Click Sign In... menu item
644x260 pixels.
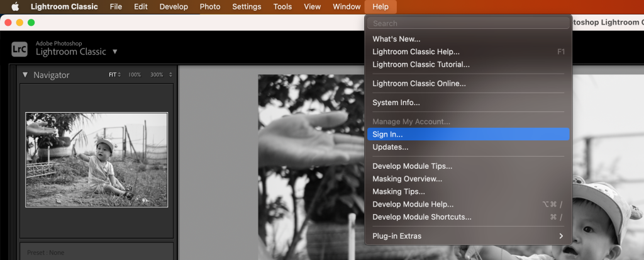[468, 134]
